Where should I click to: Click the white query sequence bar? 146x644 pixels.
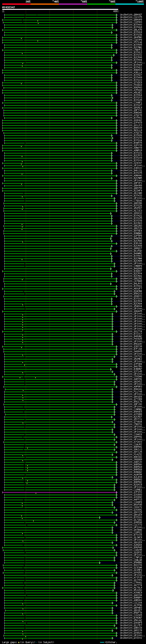point(60,9)
